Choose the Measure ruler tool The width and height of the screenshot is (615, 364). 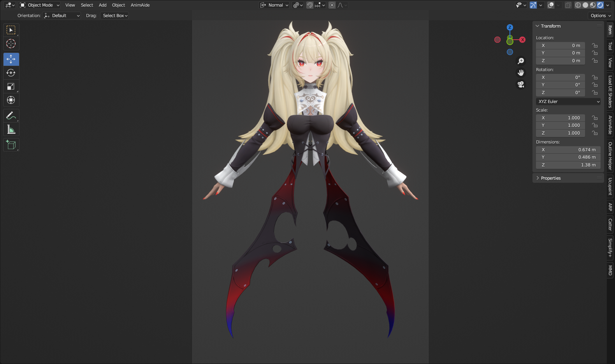[11, 129]
